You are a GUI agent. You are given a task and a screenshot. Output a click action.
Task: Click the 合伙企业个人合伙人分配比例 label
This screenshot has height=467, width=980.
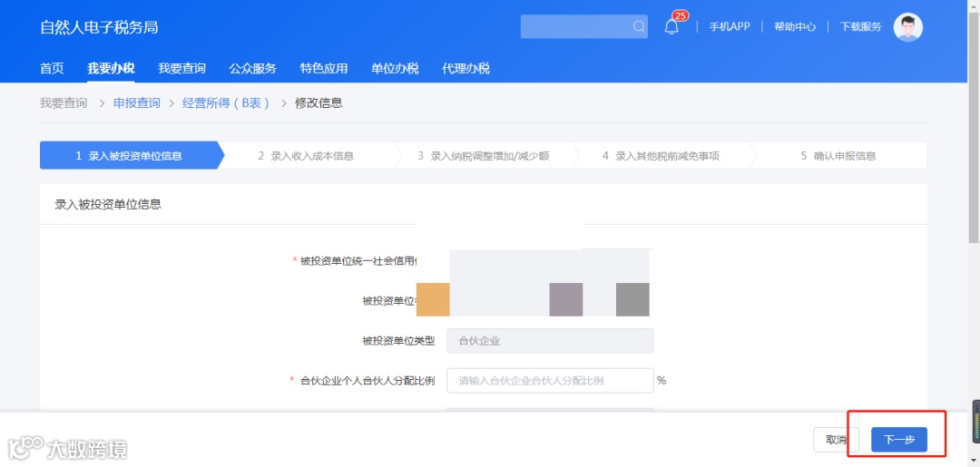[367, 380]
